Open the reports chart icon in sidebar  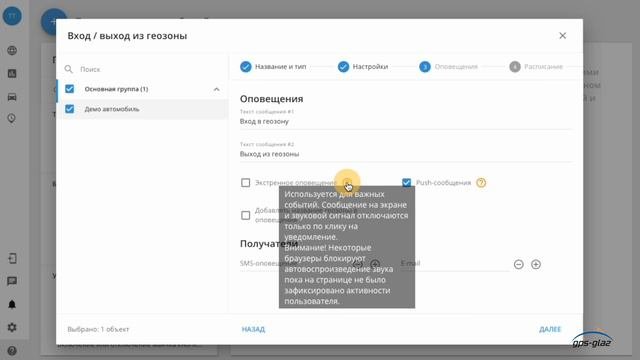[x=12, y=73]
